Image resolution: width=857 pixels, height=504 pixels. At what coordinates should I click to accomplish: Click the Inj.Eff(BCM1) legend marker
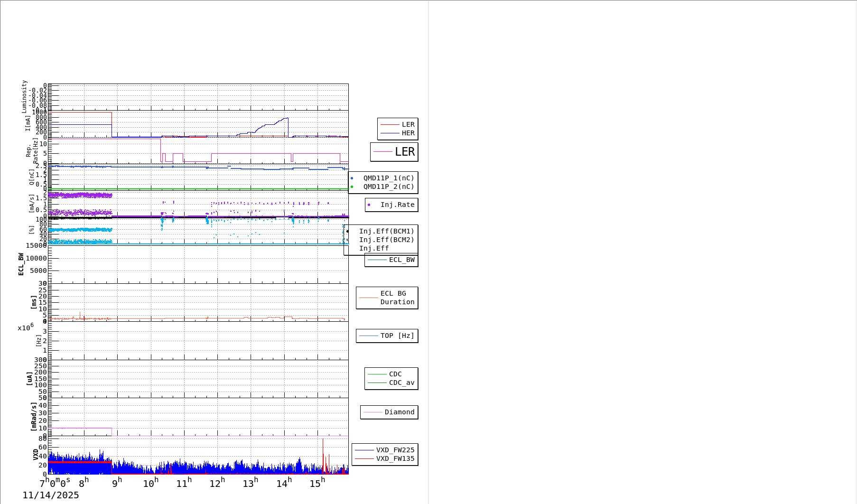point(348,232)
